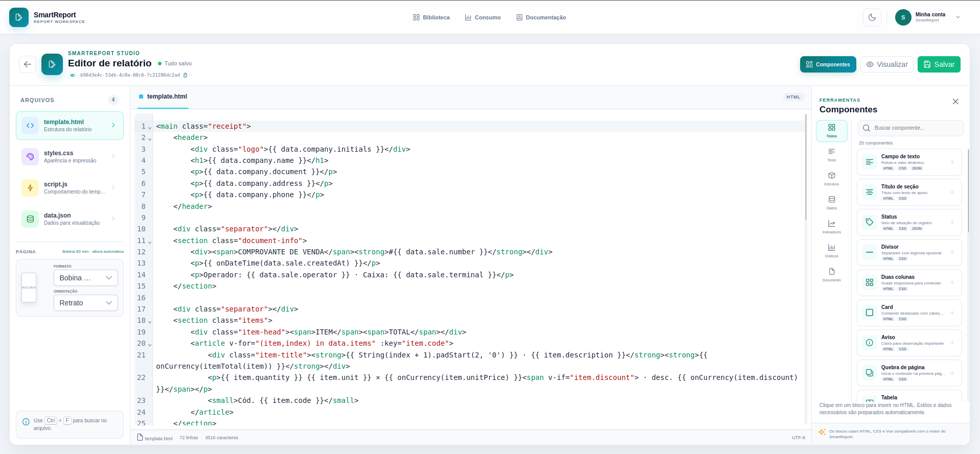Click the Status tag icon

tap(870, 222)
